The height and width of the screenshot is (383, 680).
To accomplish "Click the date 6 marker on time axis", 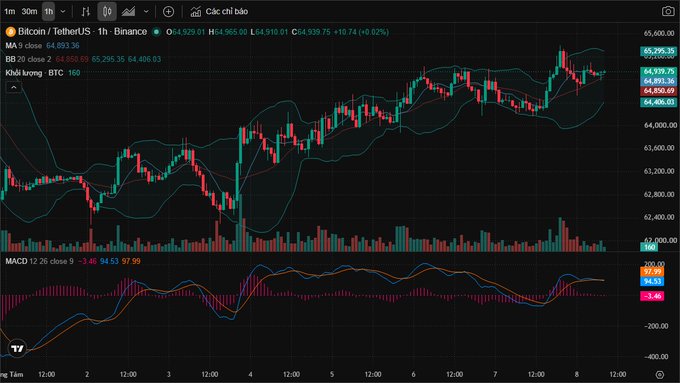I will (413, 374).
